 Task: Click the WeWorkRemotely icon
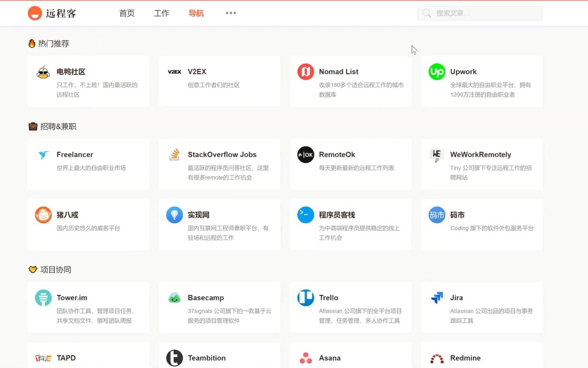pyautogui.click(x=437, y=155)
